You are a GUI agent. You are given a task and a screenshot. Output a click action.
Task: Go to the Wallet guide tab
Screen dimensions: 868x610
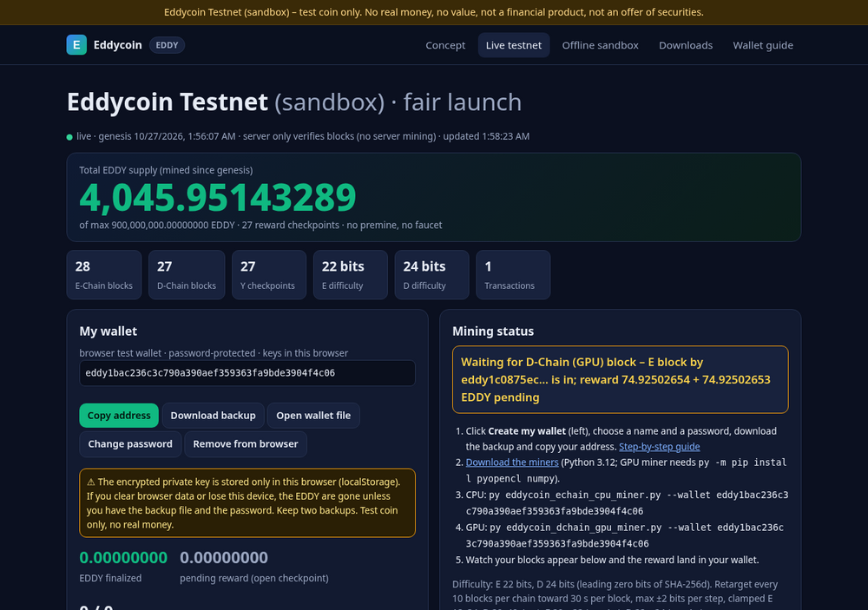(x=763, y=45)
